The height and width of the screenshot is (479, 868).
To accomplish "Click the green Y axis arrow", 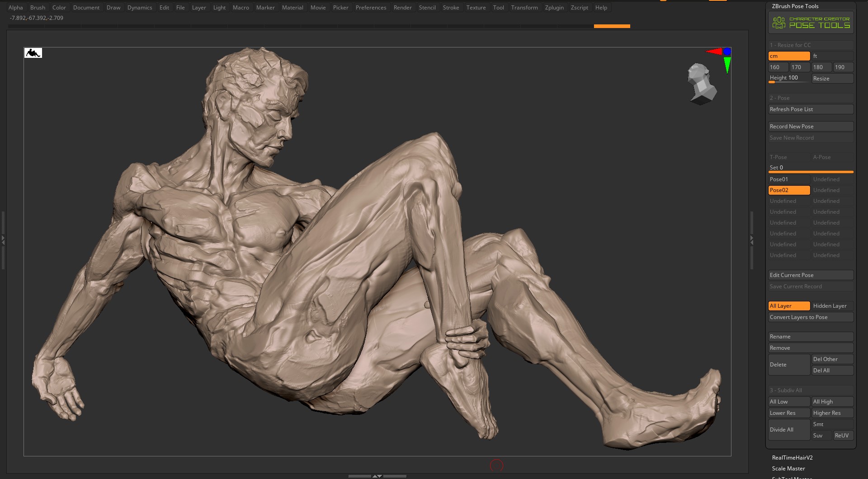I will [x=727, y=65].
